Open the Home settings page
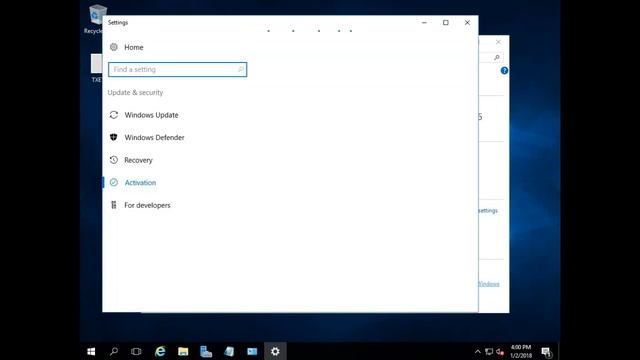The height and width of the screenshot is (360, 640). click(133, 47)
